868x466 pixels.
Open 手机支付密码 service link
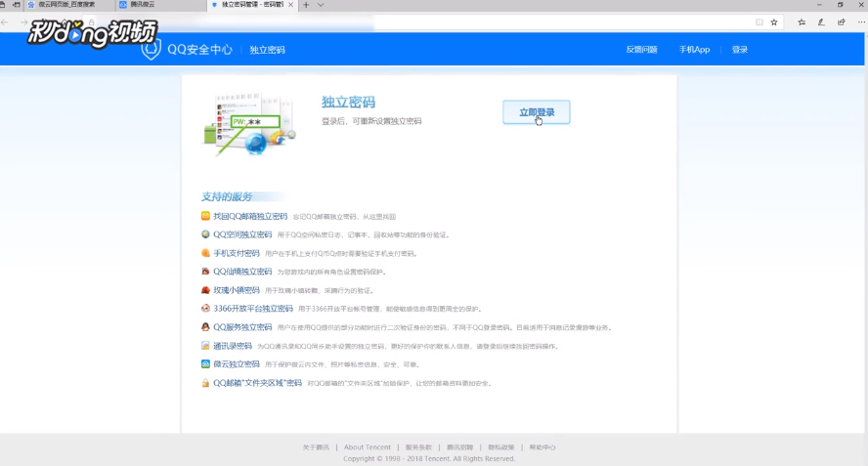[237, 253]
